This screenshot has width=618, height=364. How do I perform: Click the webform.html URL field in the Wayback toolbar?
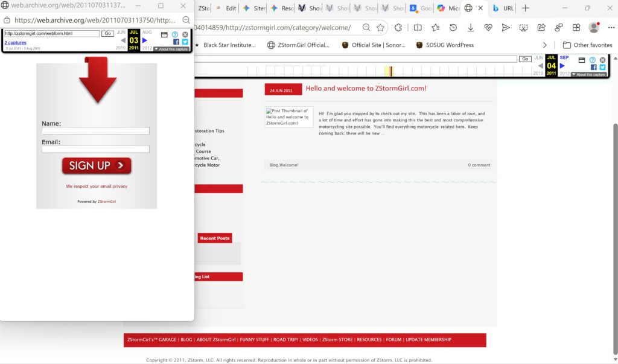[52, 34]
